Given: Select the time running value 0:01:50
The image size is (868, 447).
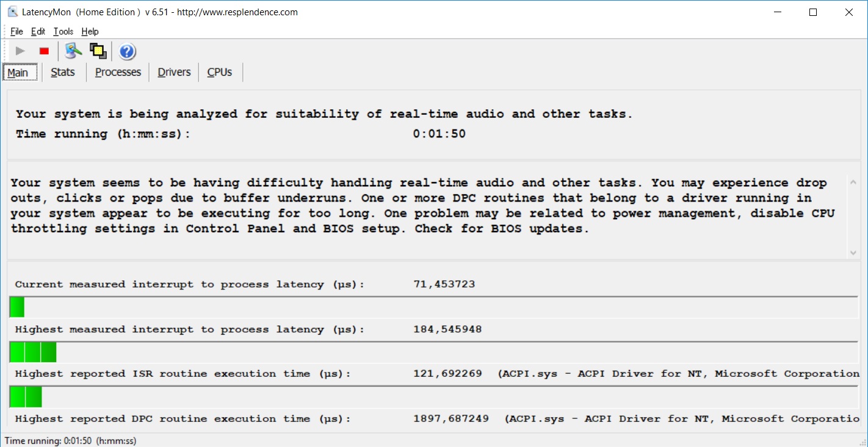Looking at the screenshot, I should (x=439, y=134).
